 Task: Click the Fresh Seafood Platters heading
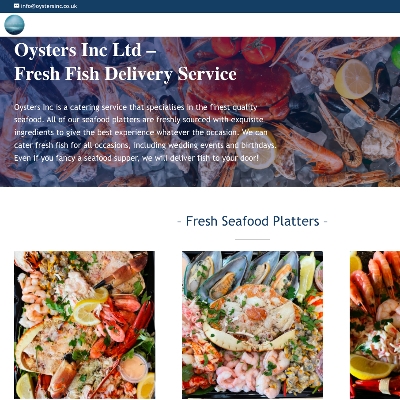tap(252, 221)
